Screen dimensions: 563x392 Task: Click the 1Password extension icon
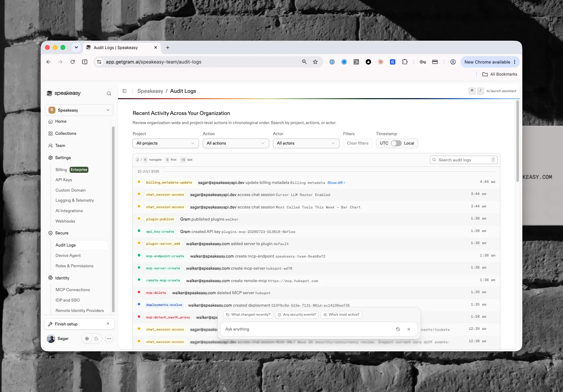332,62
